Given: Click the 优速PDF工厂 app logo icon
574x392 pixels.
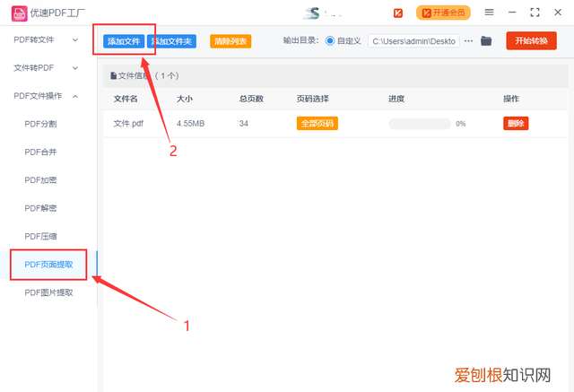Looking at the screenshot, I should click(19, 13).
